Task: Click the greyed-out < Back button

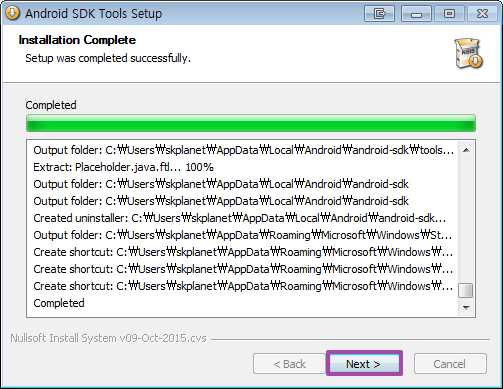Action: pyautogui.click(x=289, y=364)
